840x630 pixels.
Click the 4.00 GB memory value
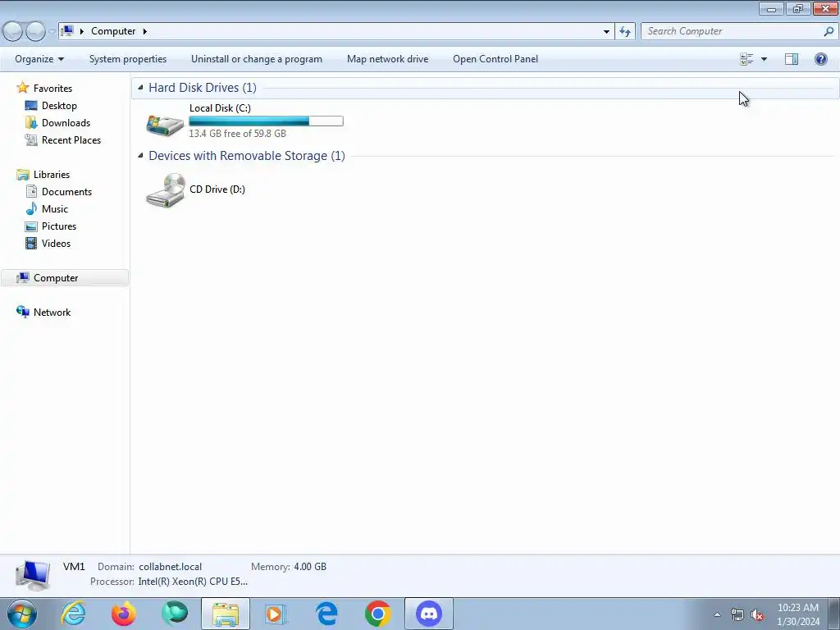pyautogui.click(x=309, y=566)
